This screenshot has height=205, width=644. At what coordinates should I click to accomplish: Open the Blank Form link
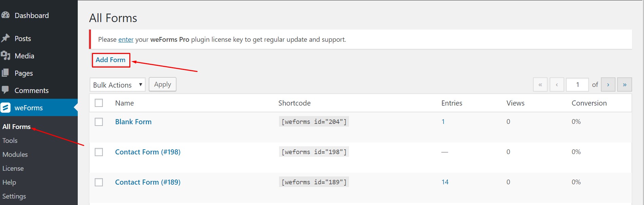(133, 122)
